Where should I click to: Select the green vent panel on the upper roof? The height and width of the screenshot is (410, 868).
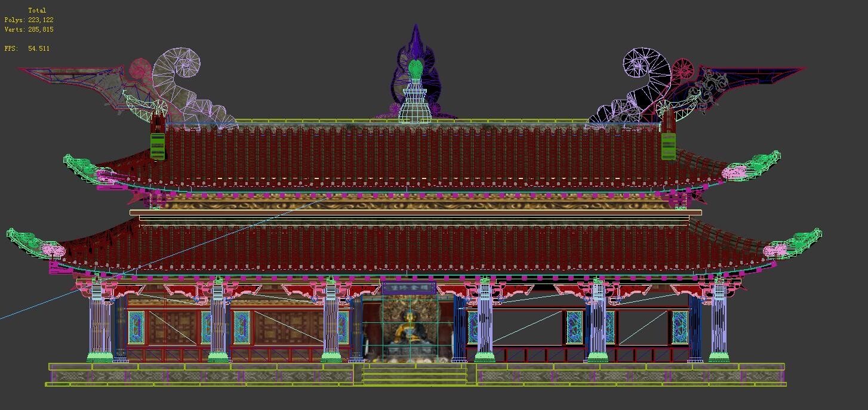(158, 146)
